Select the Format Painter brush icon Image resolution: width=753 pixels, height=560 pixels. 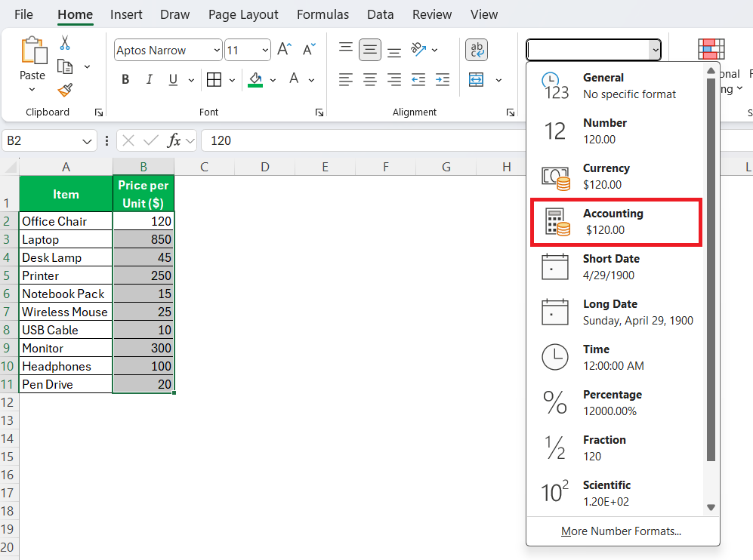tap(65, 90)
